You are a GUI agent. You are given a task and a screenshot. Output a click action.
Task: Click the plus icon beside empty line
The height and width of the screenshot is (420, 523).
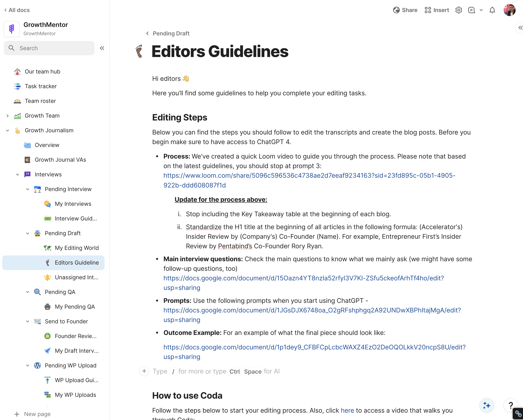tap(144, 371)
